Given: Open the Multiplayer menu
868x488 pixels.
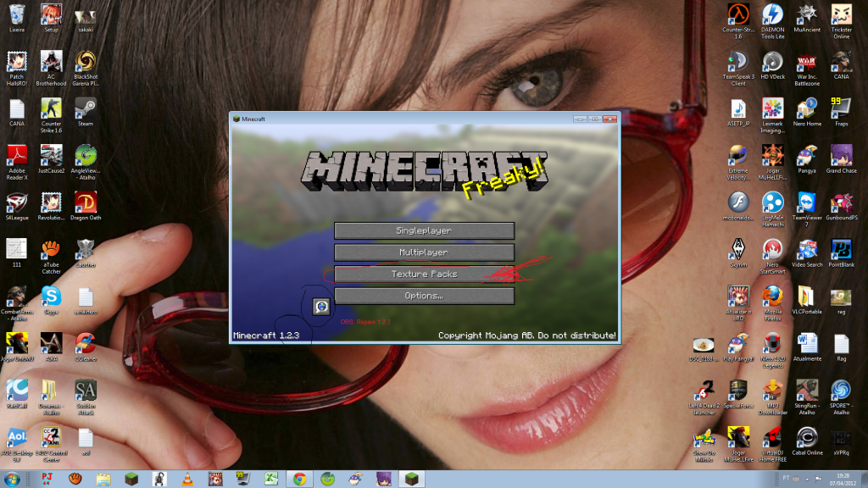Looking at the screenshot, I should click(425, 252).
